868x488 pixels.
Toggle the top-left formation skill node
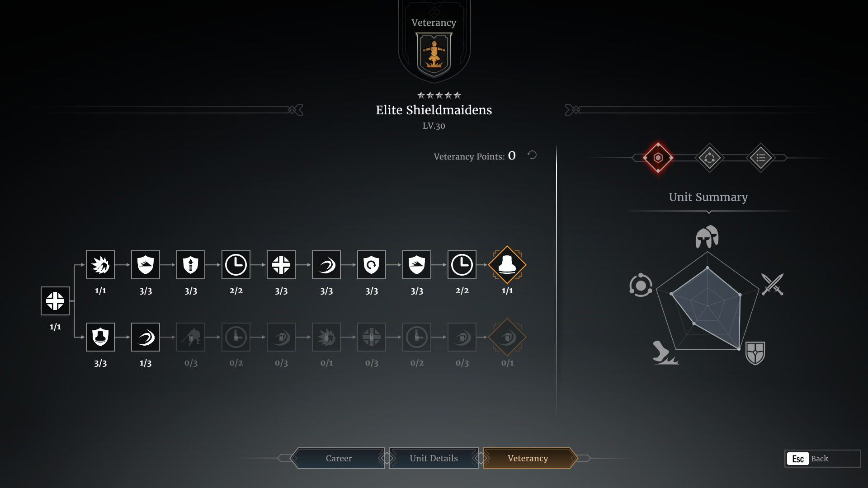[x=54, y=301]
